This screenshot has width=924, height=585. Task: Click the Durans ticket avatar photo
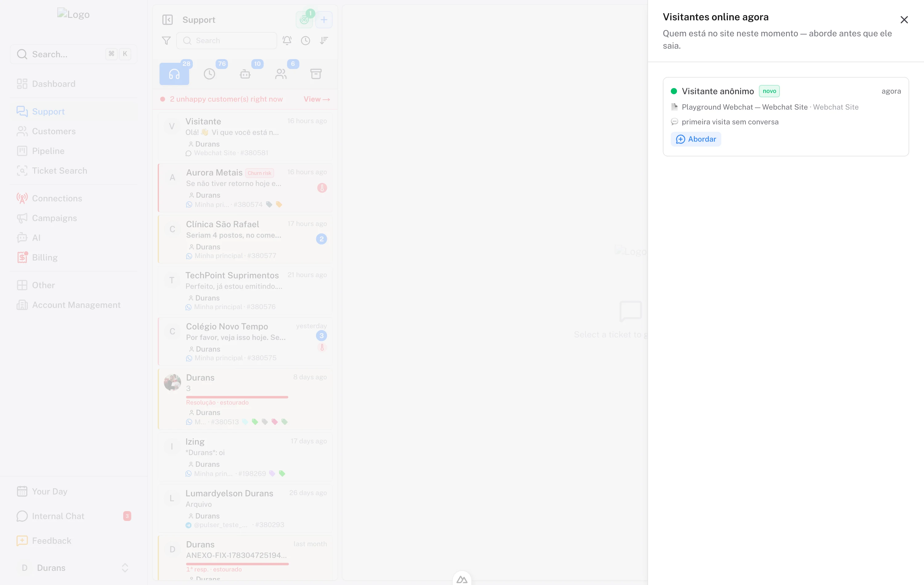pos(172,382)
